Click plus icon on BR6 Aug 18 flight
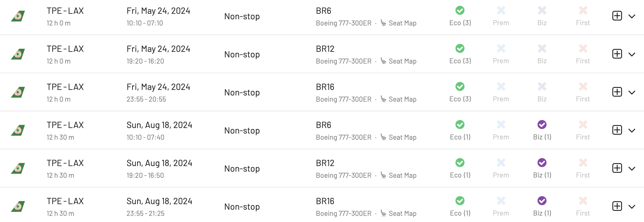This screenshot has height=222, width=644. pos(617,130)
